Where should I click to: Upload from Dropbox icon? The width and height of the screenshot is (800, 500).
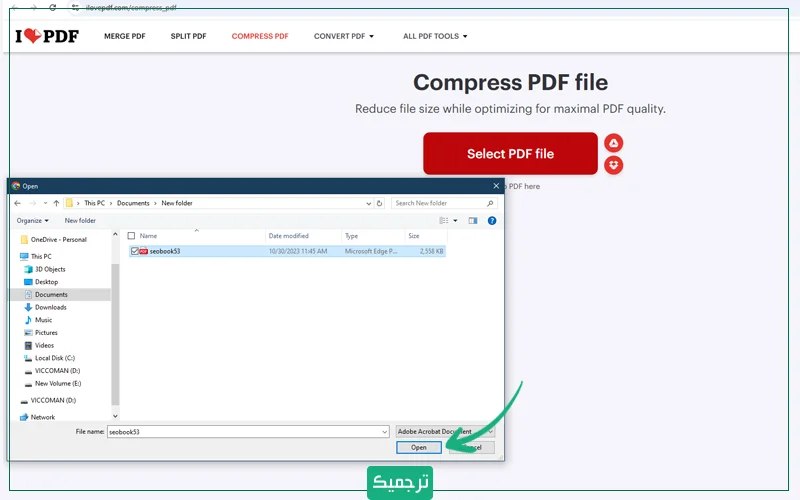click(x=613, y=165)
